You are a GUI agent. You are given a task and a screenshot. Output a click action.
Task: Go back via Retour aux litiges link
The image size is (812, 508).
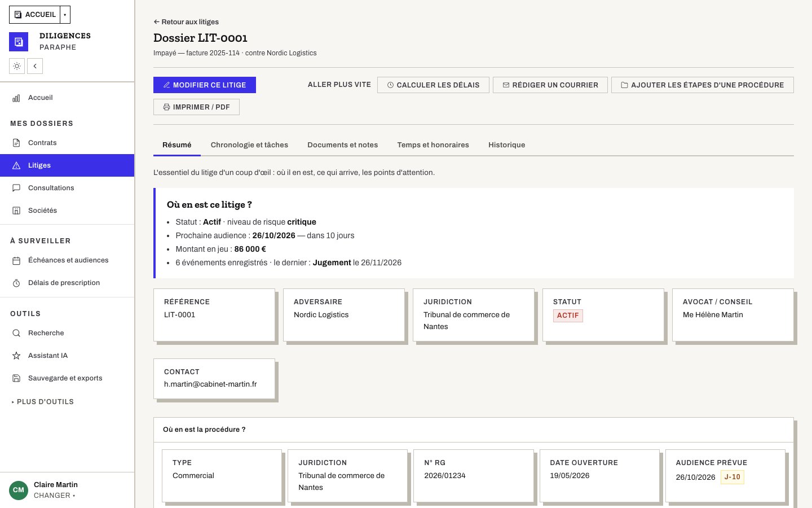pyautogui.click(x=186, y=22)
